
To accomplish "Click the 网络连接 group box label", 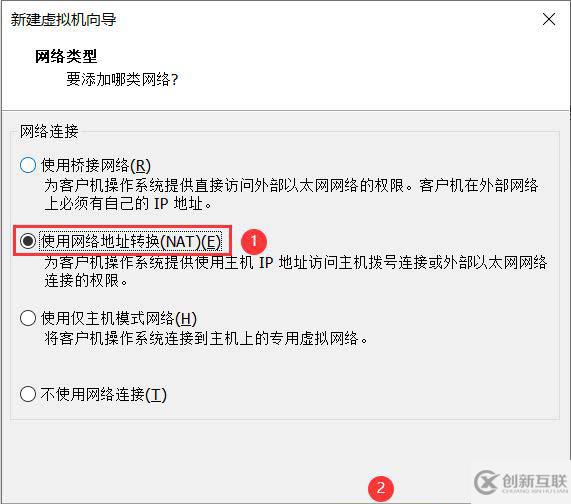I will click(x=49, y=131).
